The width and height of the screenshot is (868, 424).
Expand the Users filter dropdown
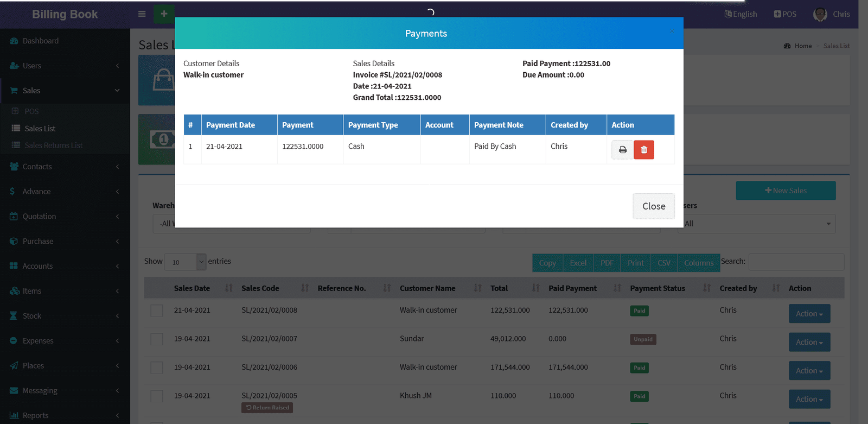tap(756, 224)
